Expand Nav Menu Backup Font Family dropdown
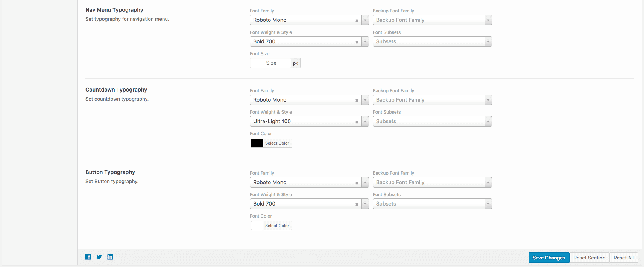The height and width of the screenshot is (267, 644). (x=432, y=20)
